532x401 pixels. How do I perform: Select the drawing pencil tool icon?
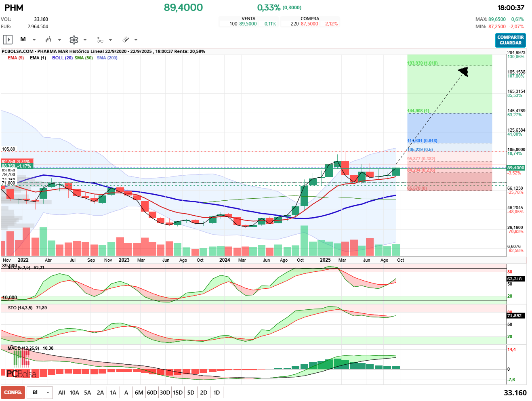coord(126,40)
